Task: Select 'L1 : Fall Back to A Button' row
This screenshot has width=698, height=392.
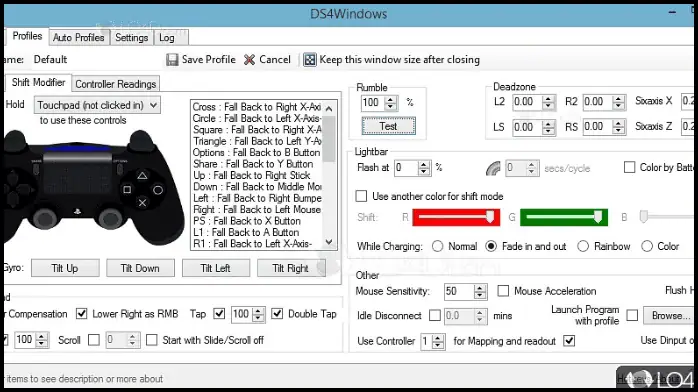Action: (257, 232)
